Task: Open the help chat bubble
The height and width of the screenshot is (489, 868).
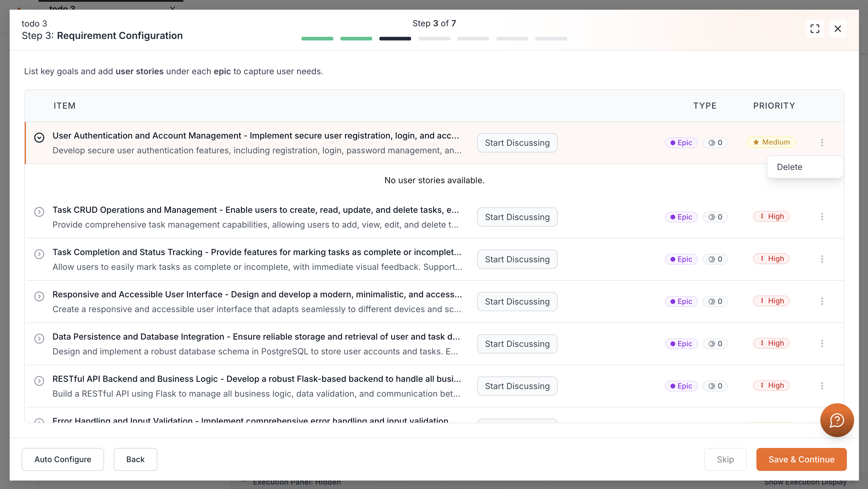Action: pyautogui.click(x=837, y=420)
